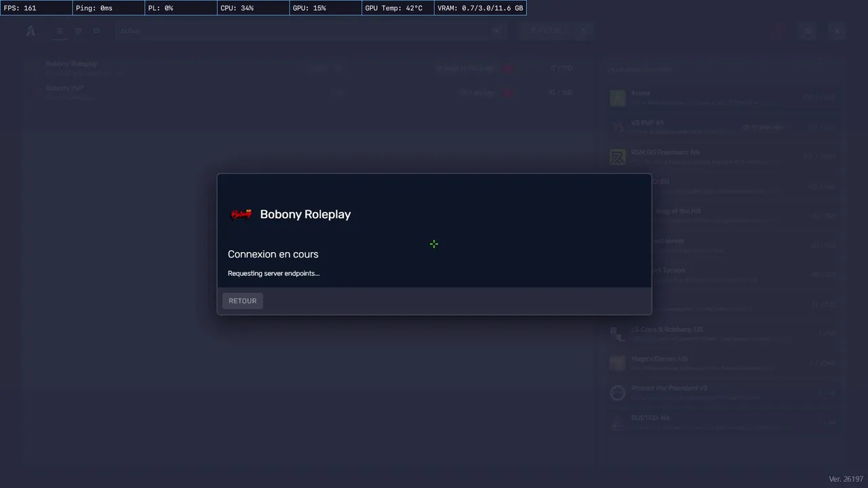Click the X icon at the top right
This screenshot has height=488, width=868.
point(837,30)
